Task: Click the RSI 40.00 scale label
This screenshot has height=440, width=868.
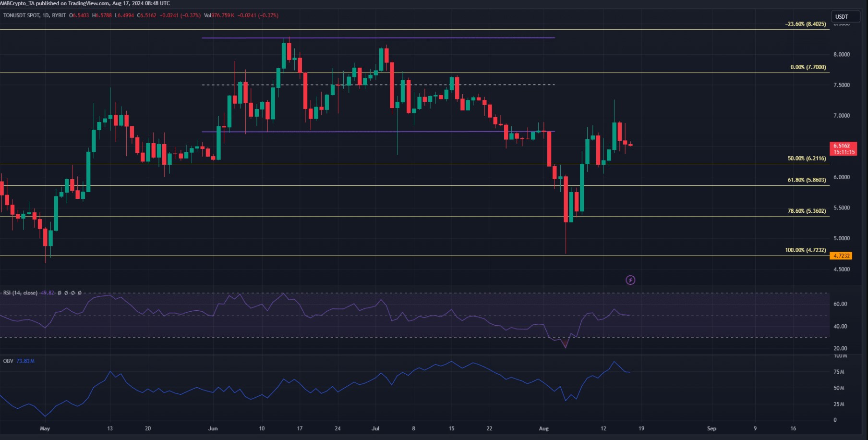Action: pyautogui.click(x=840, y=326)
